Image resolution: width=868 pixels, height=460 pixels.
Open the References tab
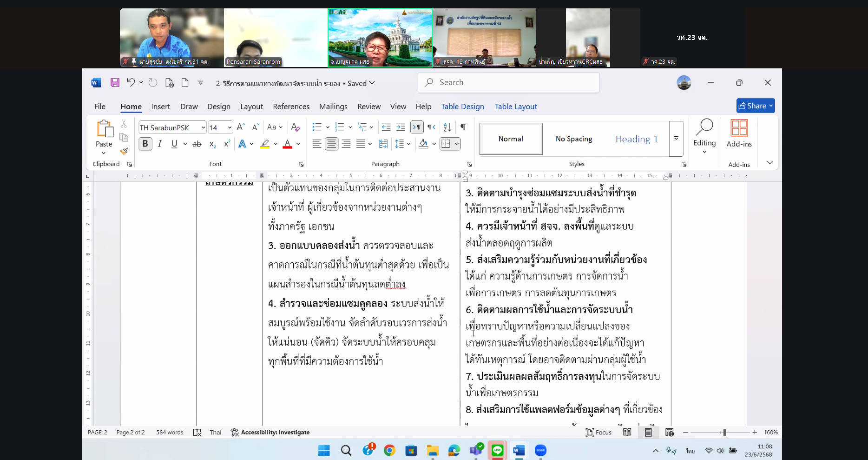(x=291, y=107)
